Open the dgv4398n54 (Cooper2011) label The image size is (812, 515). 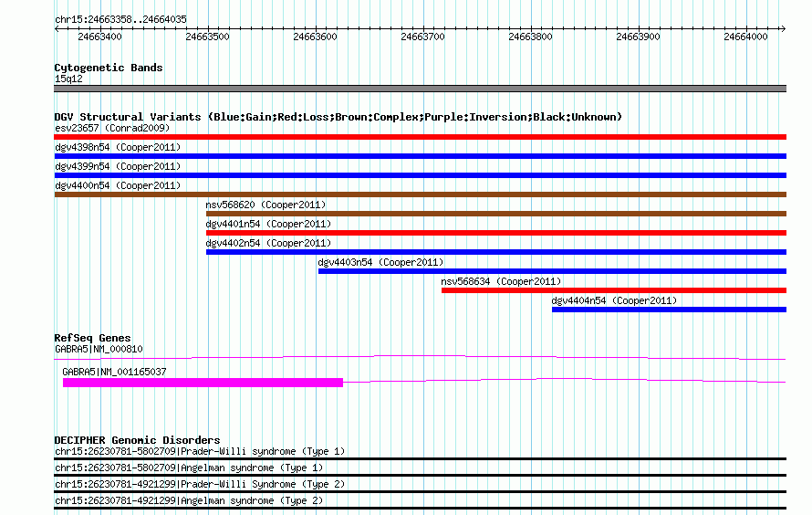click(118, 147)
